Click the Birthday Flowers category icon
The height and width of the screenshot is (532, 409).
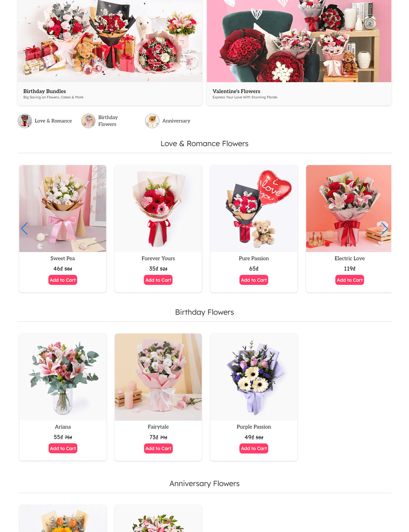click(x=88, y=121)
